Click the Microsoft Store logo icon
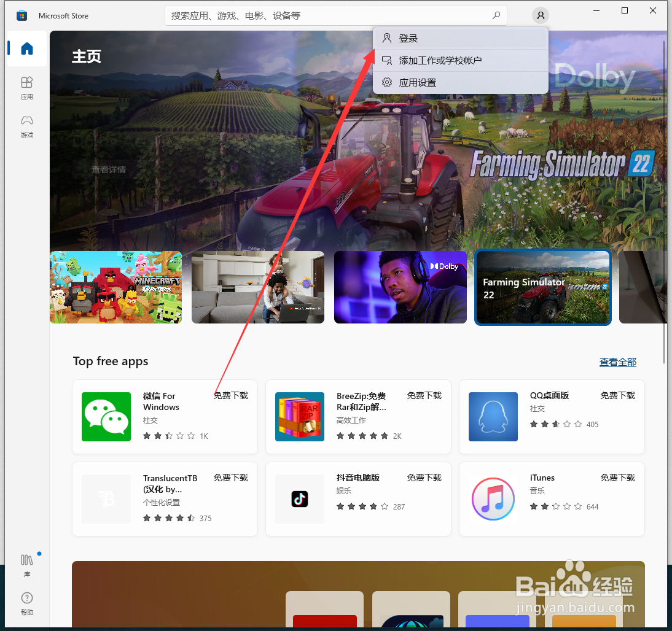Image resolution: width=672 pixels, height=631 pixels. 21,16
